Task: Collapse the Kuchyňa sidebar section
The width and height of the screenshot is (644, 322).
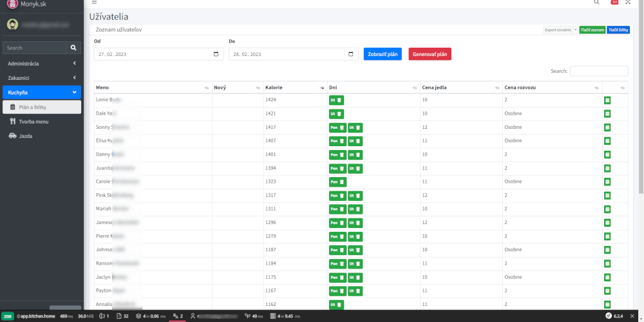Action: point(42,92)
